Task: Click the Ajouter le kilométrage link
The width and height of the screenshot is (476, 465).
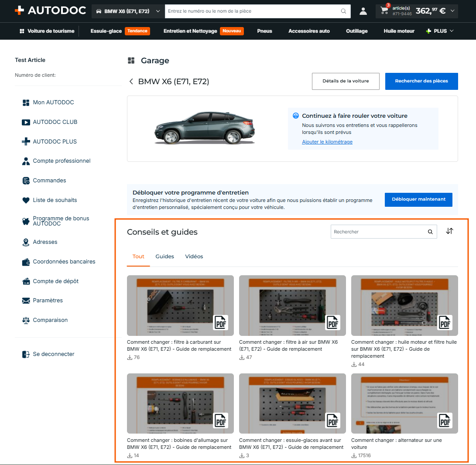Action: tap(327, 142)
